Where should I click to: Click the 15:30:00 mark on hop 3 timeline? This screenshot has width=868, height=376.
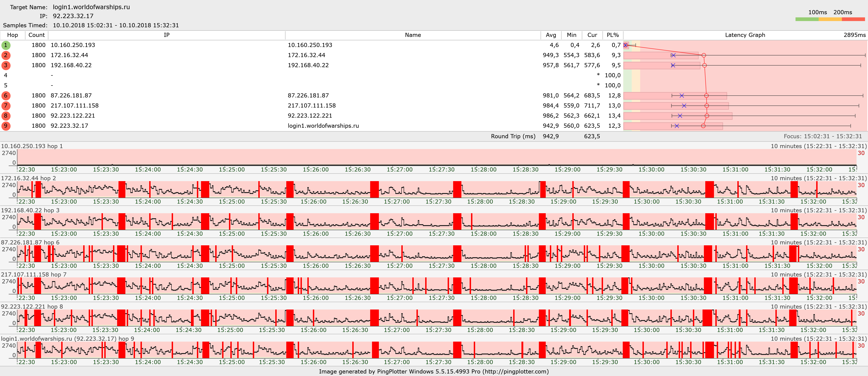point(651,234)
